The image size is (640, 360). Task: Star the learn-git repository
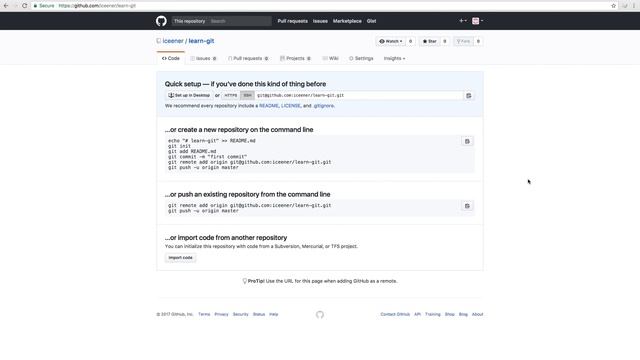click(x=429, y=41)
